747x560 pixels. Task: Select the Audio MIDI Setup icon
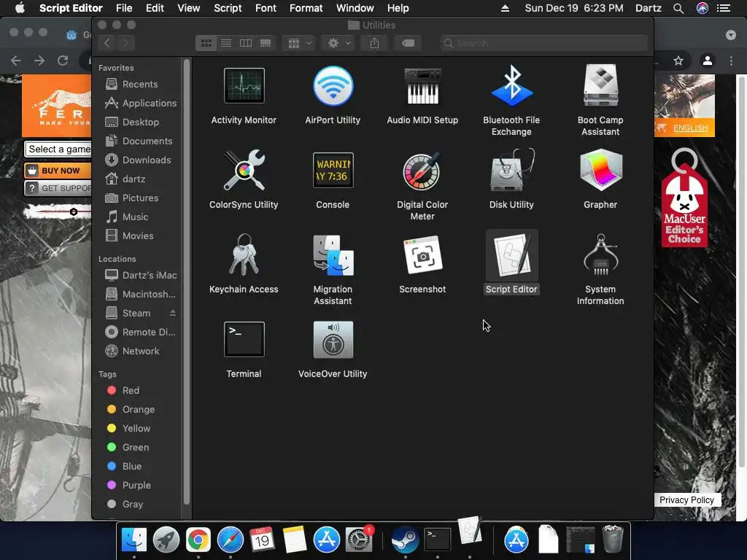422,86
